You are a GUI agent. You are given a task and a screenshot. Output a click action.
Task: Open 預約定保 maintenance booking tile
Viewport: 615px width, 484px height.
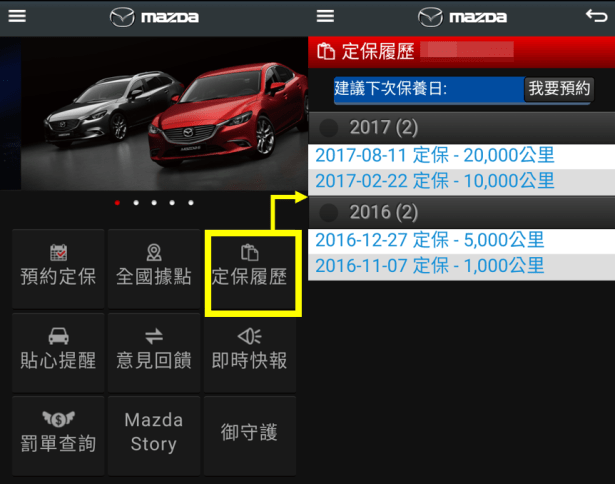click(58, 267)
